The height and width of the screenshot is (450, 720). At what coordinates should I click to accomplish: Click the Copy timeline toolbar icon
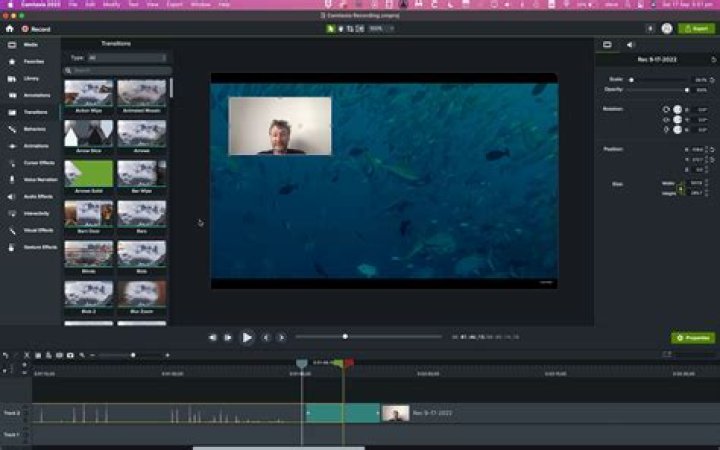38,355
